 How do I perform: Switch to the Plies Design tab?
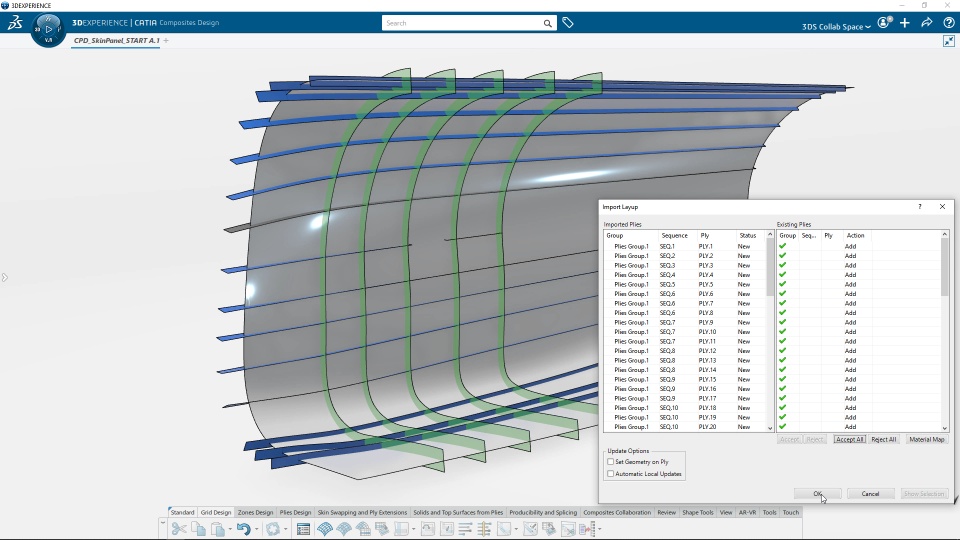point(295,512)
